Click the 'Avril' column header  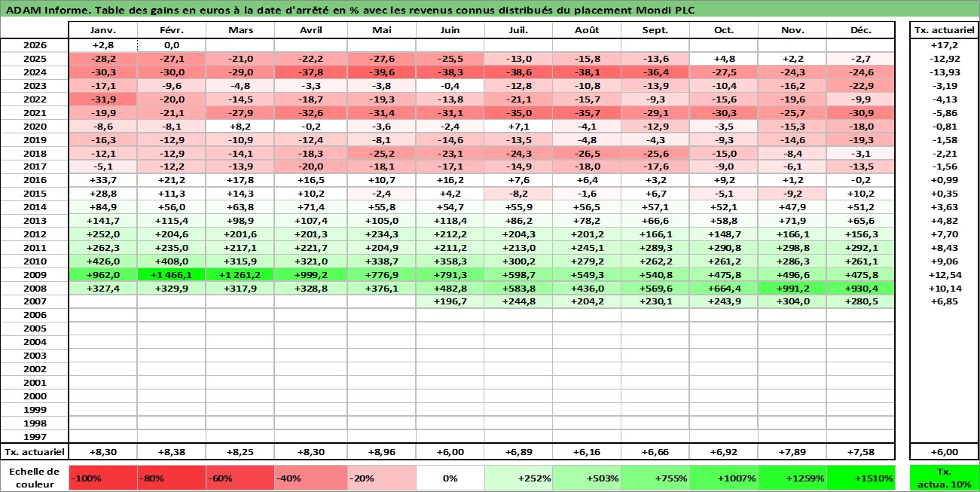click(310, 31)
